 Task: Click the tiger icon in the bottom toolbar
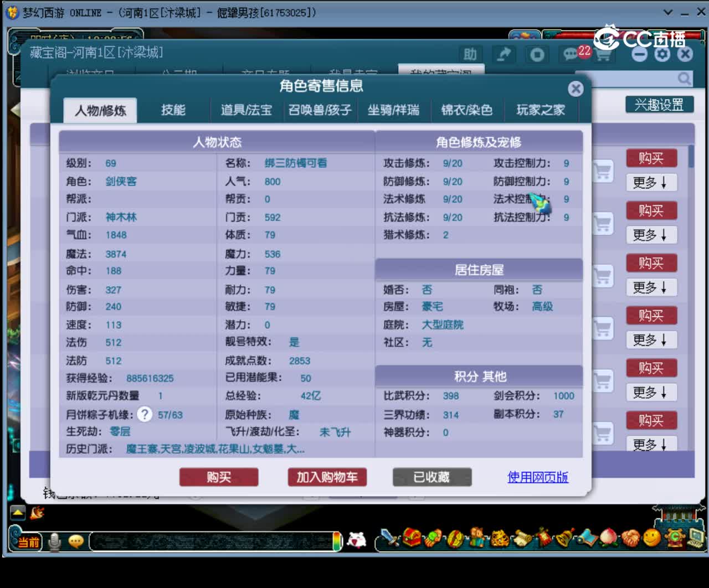[500, 538]
